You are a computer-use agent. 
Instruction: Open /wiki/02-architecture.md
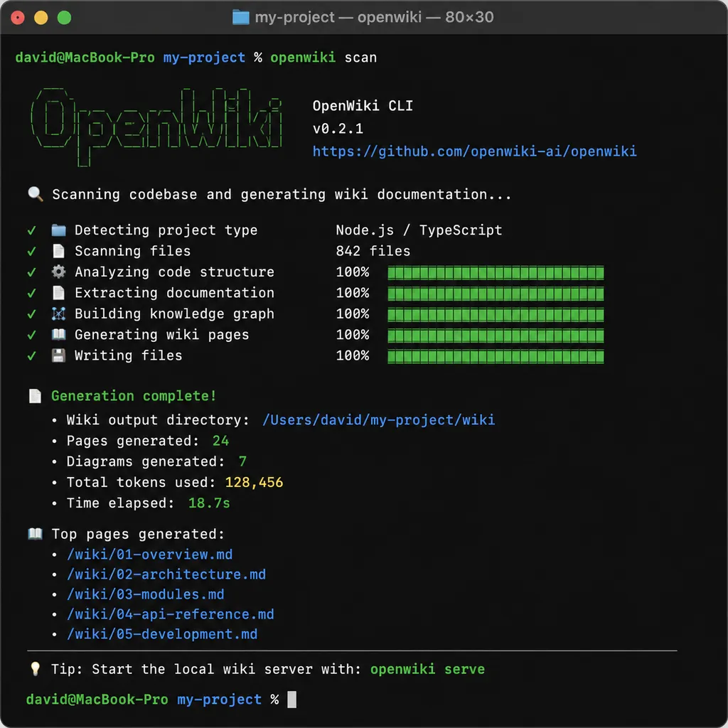[x=166, y=574]
